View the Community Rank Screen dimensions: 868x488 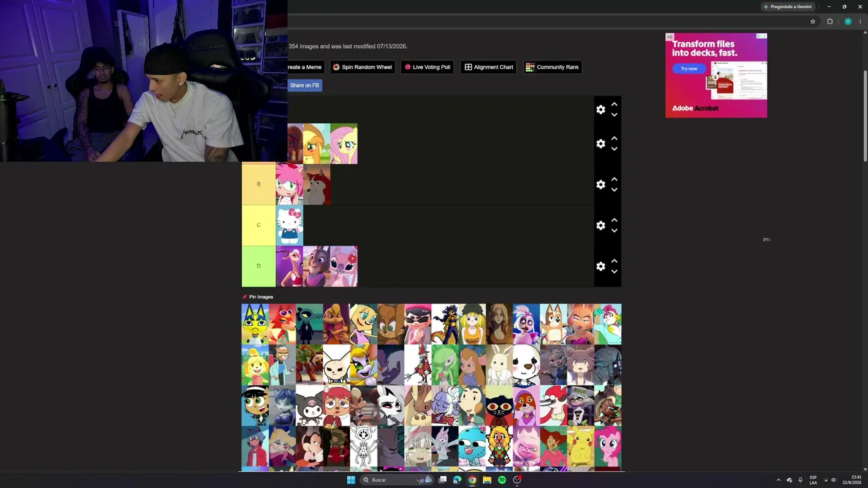click(552, 67)
